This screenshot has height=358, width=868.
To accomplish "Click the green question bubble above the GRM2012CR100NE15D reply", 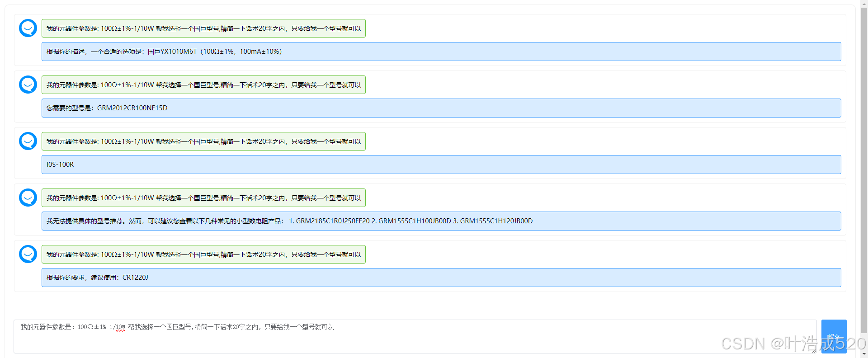I will (x=203, y=85).
